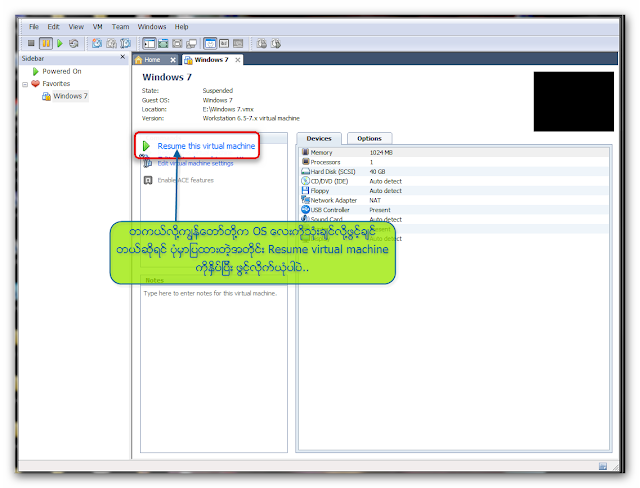Click Enable ACE features
640x488 pixels.
[185, 180]
